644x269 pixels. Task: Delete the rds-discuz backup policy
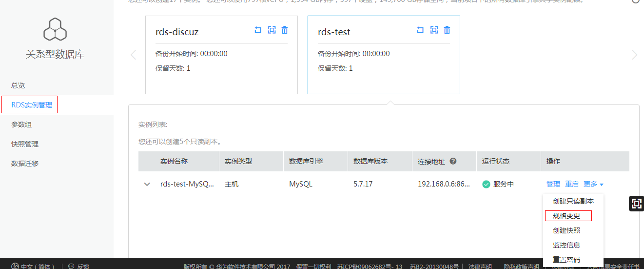pyautogui.click(x=285, y=30)
